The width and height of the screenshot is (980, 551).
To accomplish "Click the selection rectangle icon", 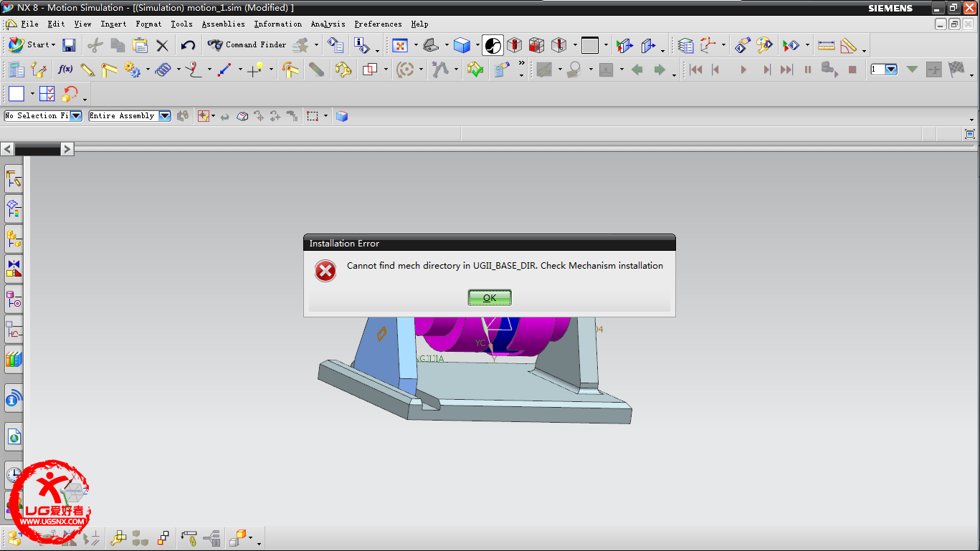I will (x=313, y=116).
